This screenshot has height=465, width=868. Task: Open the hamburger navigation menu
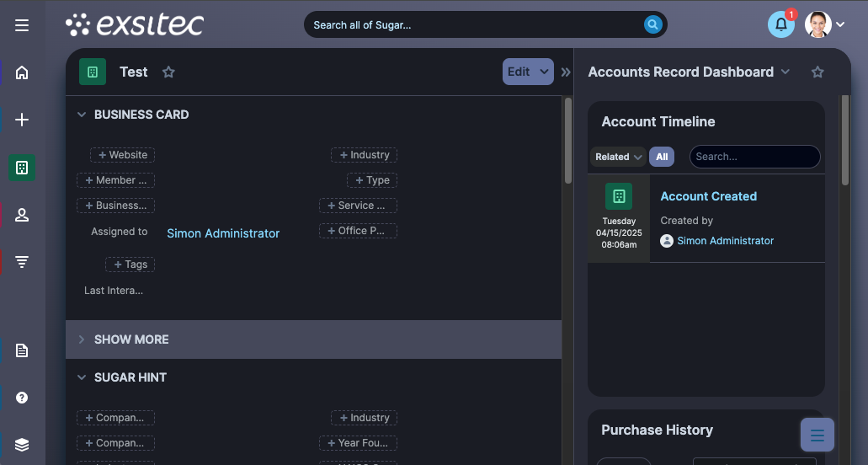pos(22,25)
